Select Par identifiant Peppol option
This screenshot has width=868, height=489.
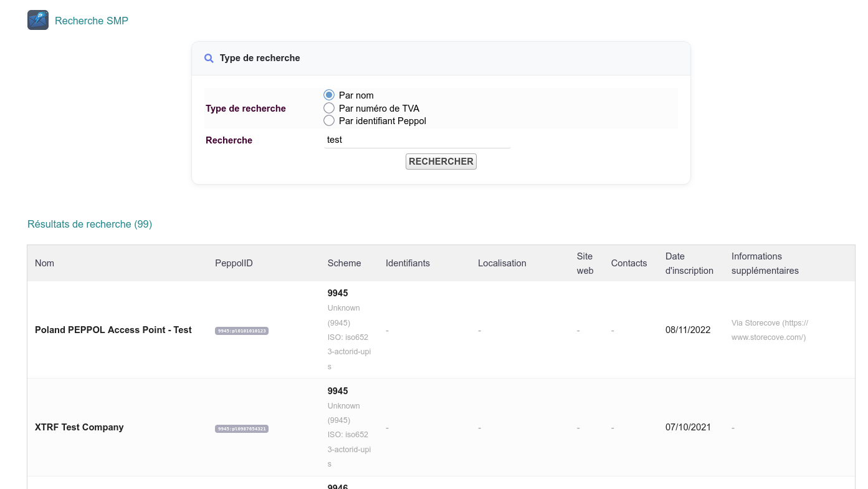329,120
